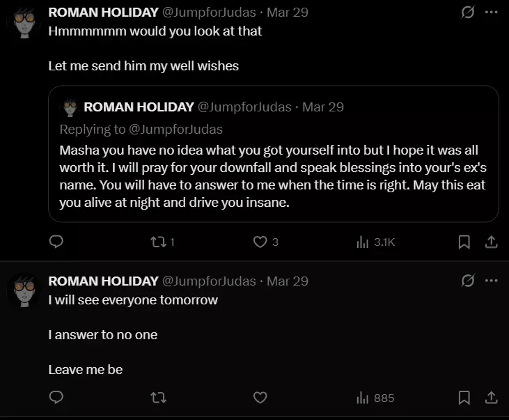Open ROMAN HOLIDAY profile from first post name
Image resolution: width=509 pixels, height=420 pixels.
coord(103,13)
